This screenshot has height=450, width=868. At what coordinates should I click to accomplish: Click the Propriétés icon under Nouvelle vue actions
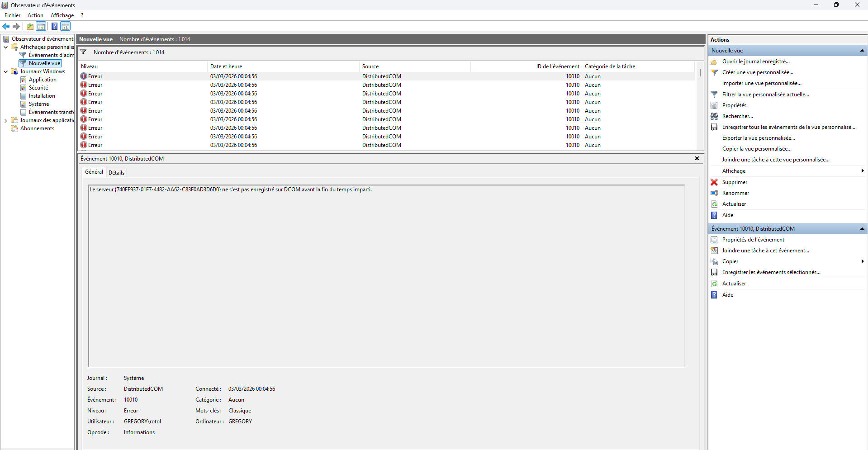tap(714, 105)
